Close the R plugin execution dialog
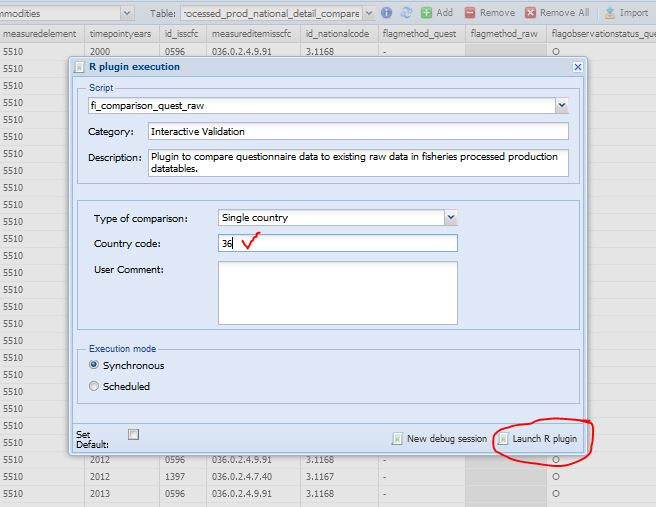The width and height of the screenshot is (656, 507). [x=577, y=67]
